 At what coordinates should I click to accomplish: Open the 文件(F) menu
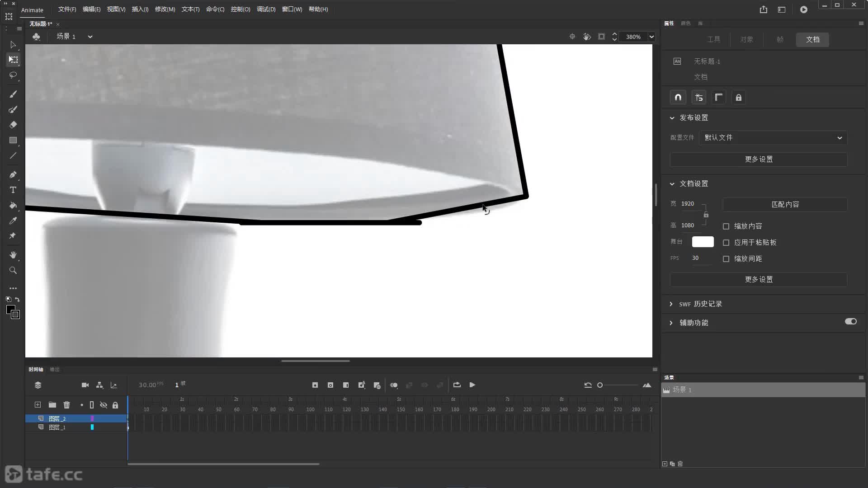click(67, 9)
